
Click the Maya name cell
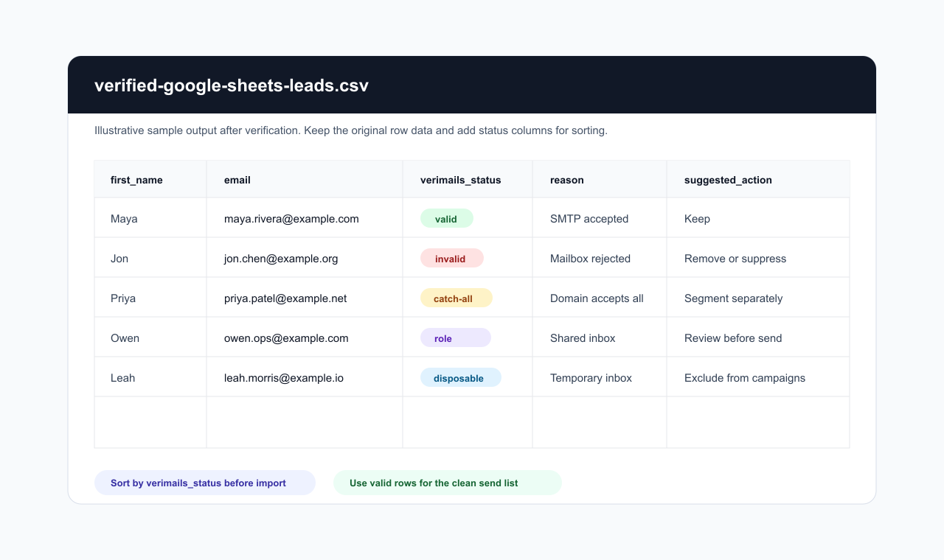pyautogui.click(x=150, y=218)
